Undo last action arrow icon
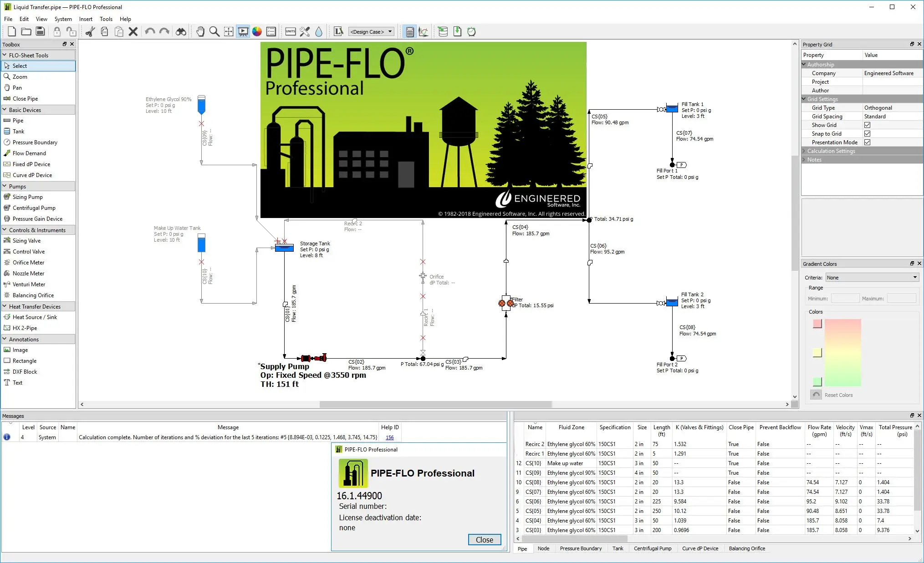Screen dimensions: 924x563 coord(150,31)
